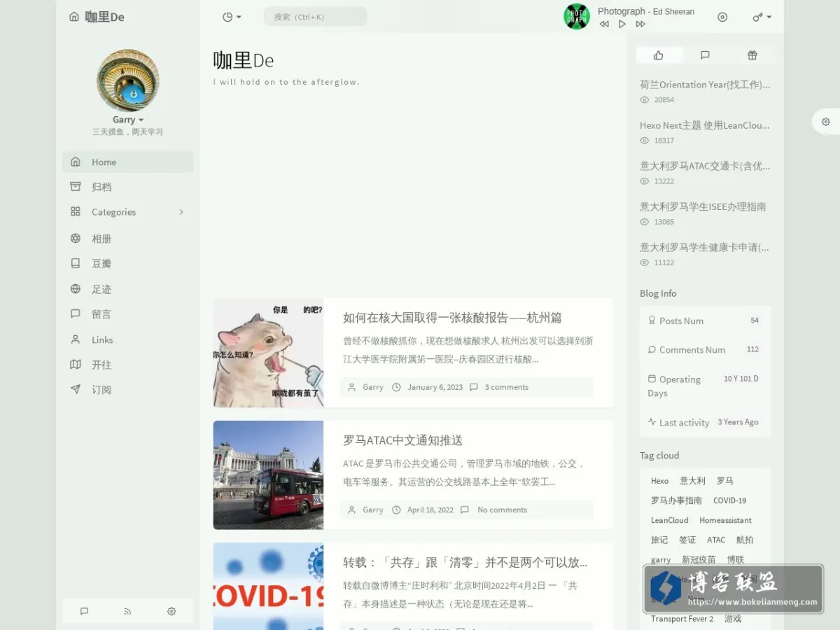The width and height of the screenshot is (840, 630).
Task: Open article 如何在核大国取得一张核酸报告
Action: (x=452, y=318)
